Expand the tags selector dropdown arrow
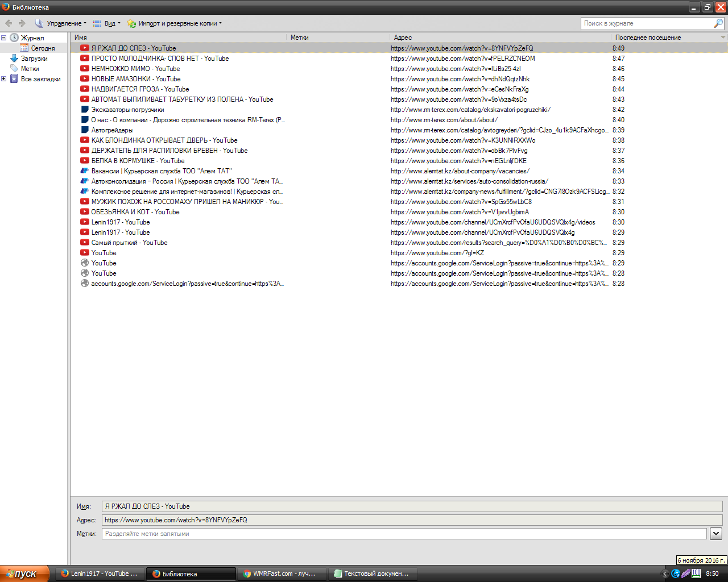The height and width of the screenshot is (582, 728). (x=716, y=534)
